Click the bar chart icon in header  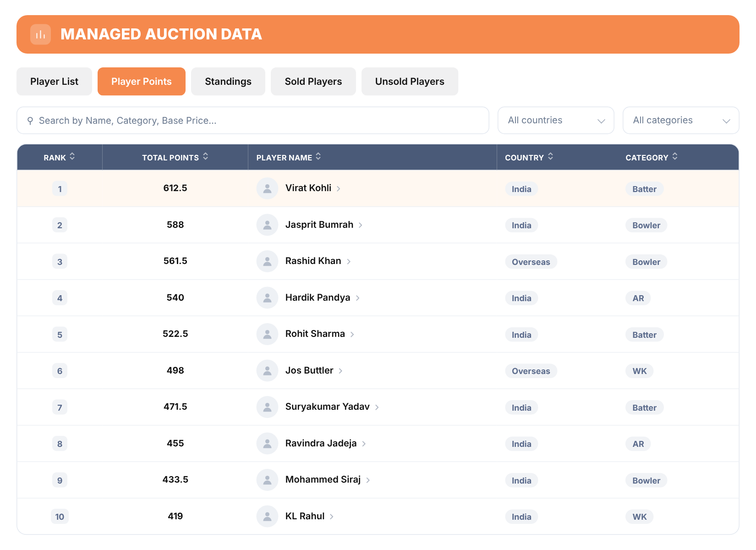pyautogui.click(x=40, y=34)
